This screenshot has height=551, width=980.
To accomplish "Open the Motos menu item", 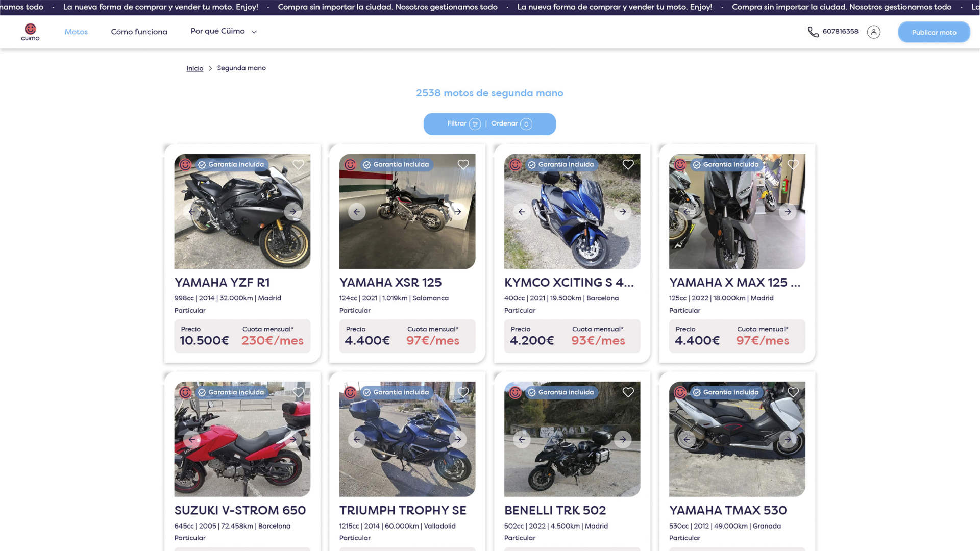I will (76, 32).
